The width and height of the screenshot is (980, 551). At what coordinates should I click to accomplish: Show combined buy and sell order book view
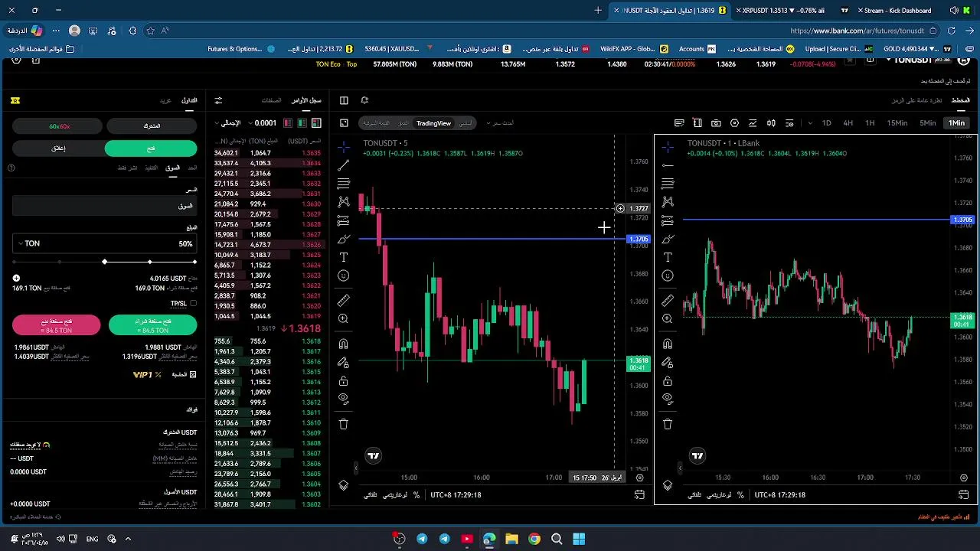pyautogui.click(x=316, y=123)
